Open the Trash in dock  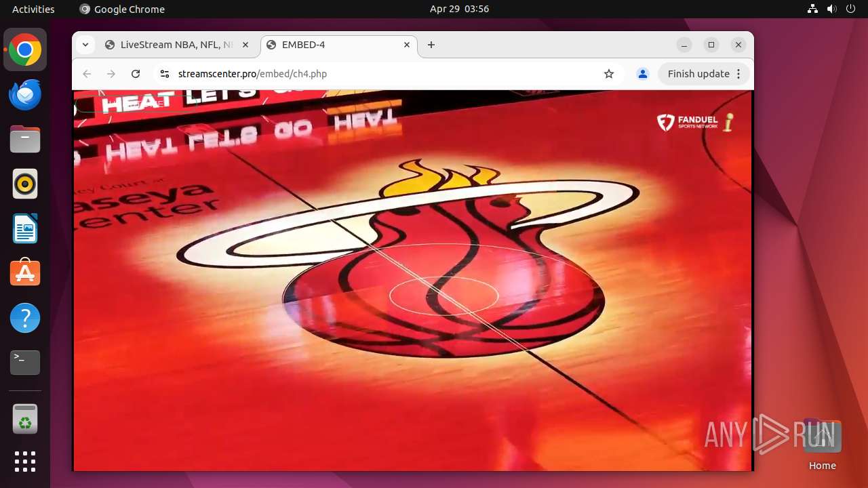[25, 419]
